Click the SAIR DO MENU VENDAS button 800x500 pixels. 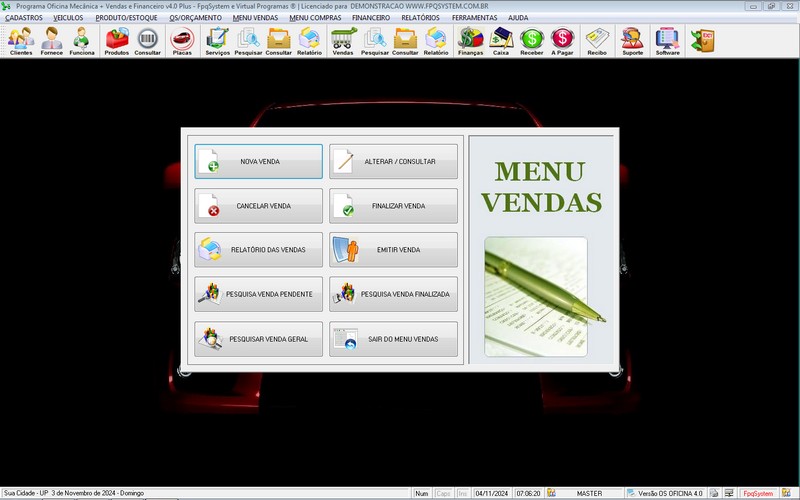[x=393, y=339]
